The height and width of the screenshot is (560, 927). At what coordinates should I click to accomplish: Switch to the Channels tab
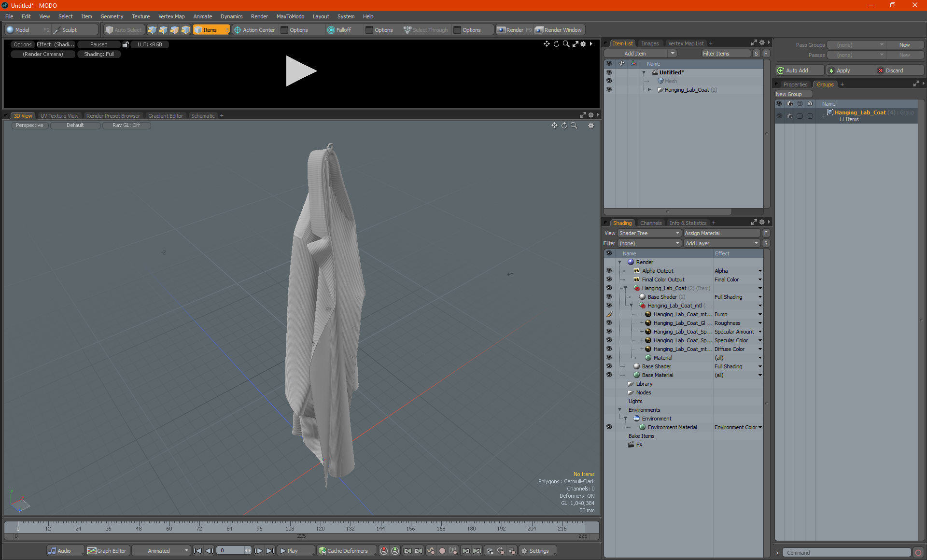pyautogui.click(x=650, y=223)
